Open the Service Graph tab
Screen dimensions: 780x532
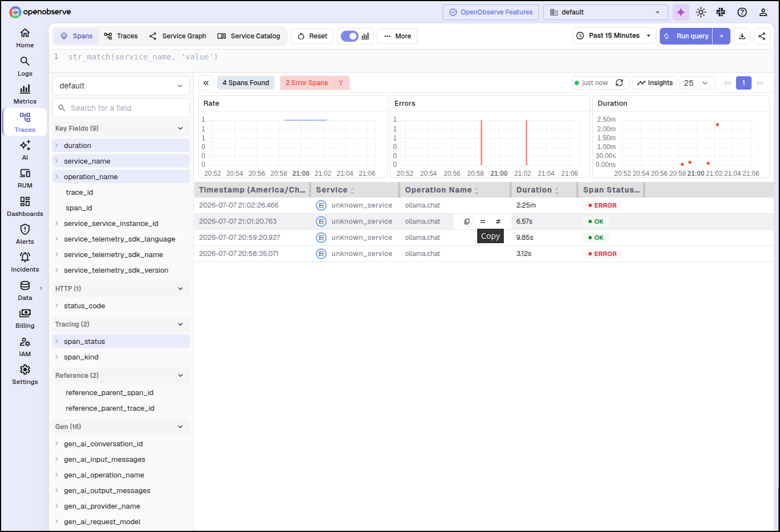[x=178, y=36]
